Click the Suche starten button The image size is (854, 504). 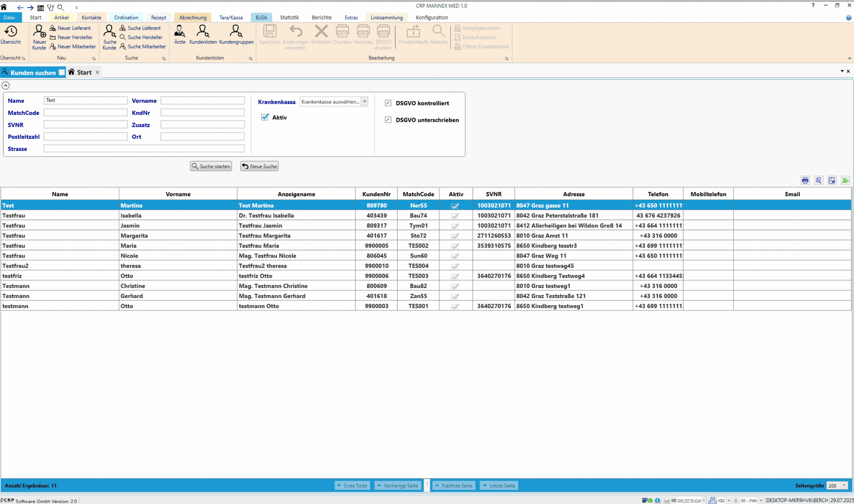pyautogui.click(x=211, y=166)
